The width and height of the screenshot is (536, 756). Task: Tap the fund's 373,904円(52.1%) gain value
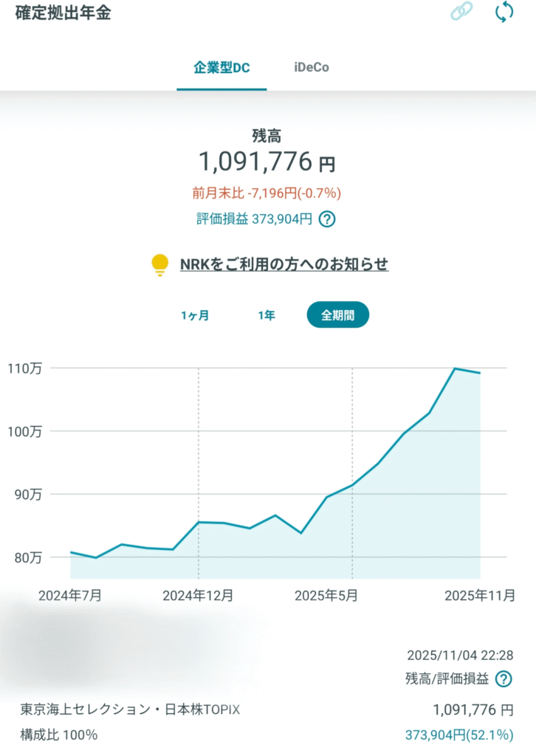tap(458, 735)
